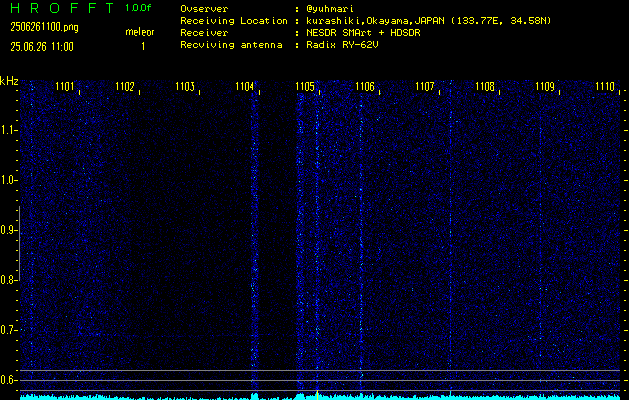Click the Receiving Location label
The height and width of the screenshot is (400, 629).
coord(234,21)
